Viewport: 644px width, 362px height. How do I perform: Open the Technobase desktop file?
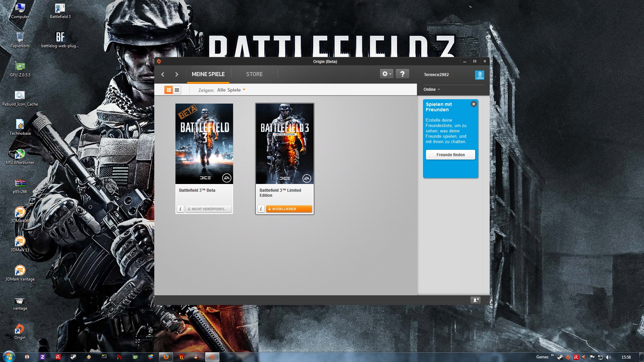click(x=20, y=127)
